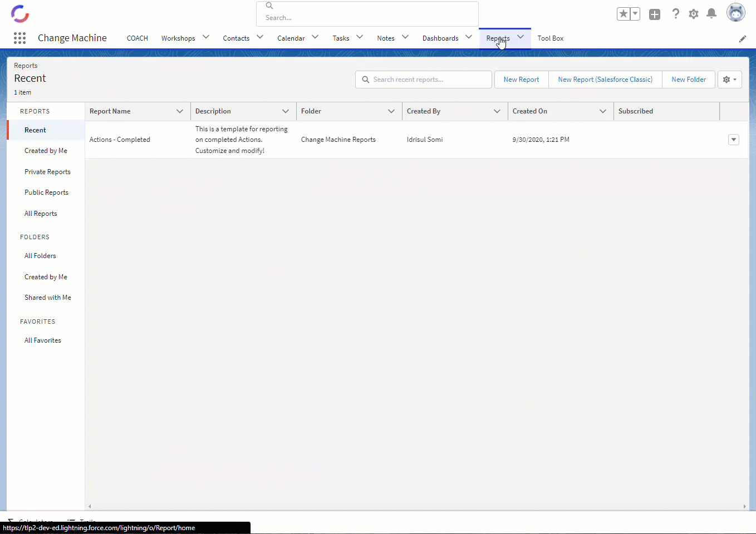Select Public Reports in sidebar

46,192
